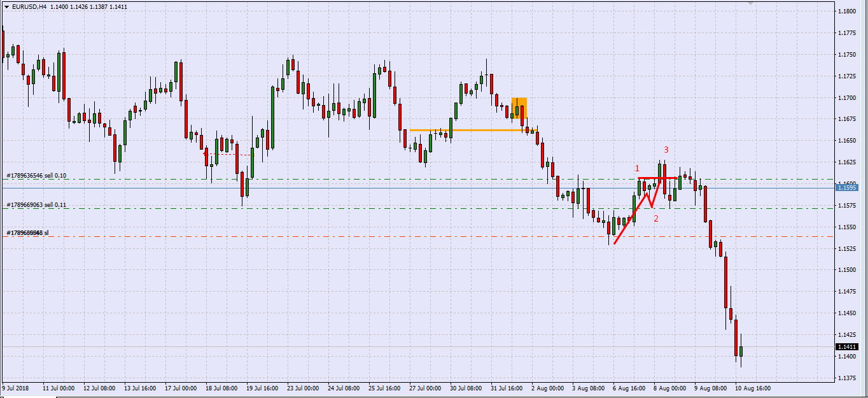Click the 1.1450 price scale label
The width and height of the screenshot is (868, 398).
tap(847, 313)
